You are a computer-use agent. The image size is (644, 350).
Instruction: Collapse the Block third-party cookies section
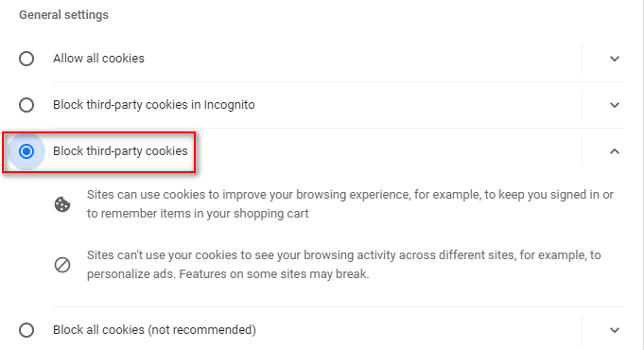615,151
